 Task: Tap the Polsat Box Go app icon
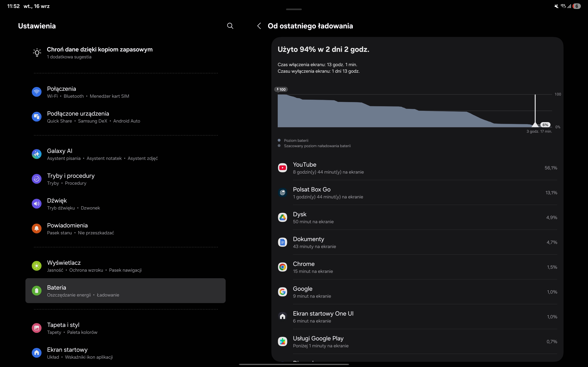tap(282, 193)
